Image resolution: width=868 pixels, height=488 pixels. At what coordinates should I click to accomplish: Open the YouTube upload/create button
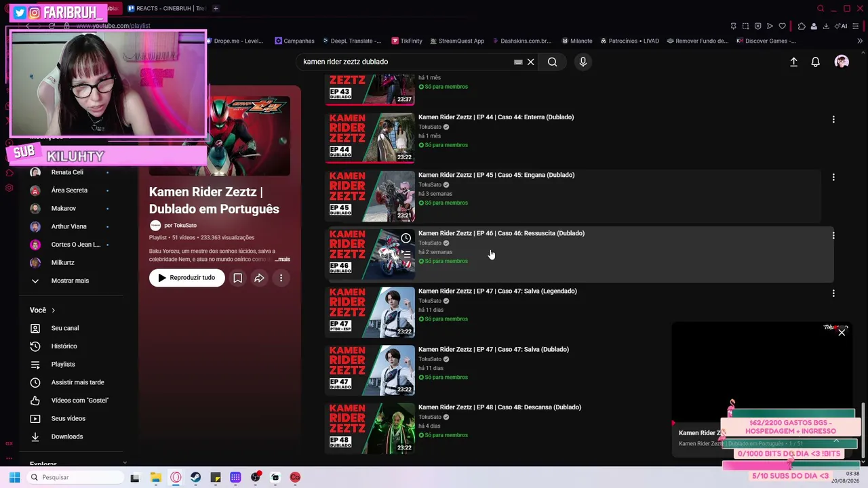(793, 62)
